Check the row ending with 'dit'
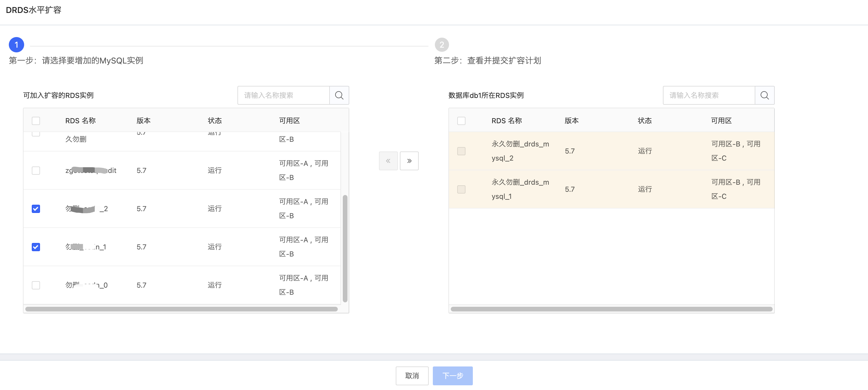The width and height of the screenshot is (868, 390). click(x=36, y=170)
